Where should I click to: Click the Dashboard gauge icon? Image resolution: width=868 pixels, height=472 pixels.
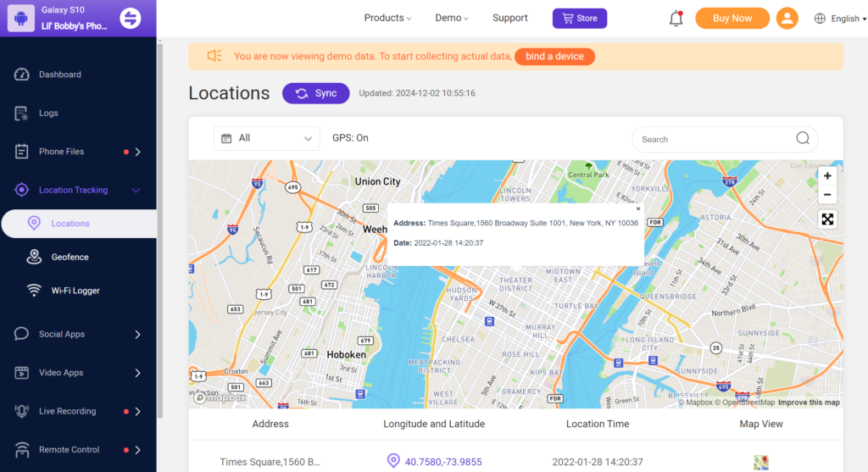(21, 75)
